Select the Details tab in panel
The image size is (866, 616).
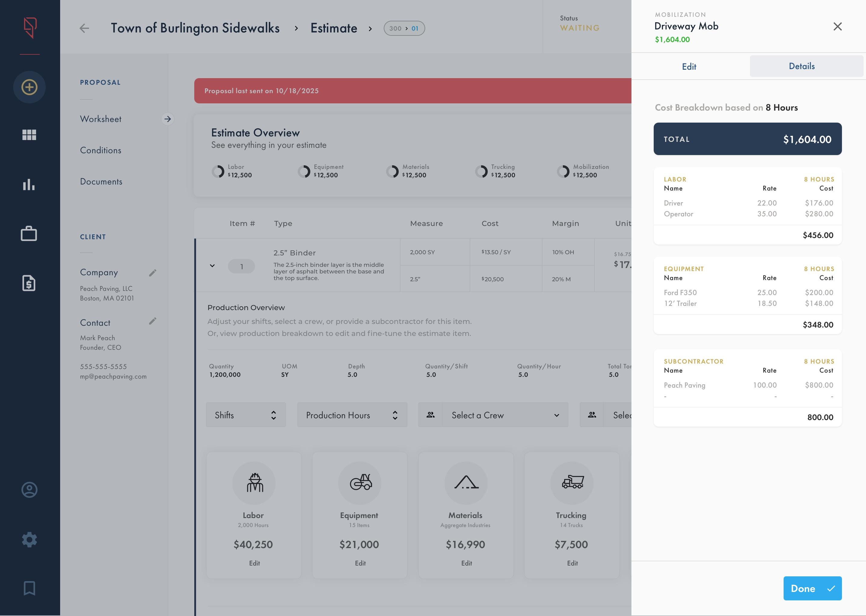click(x=801, y=66)
